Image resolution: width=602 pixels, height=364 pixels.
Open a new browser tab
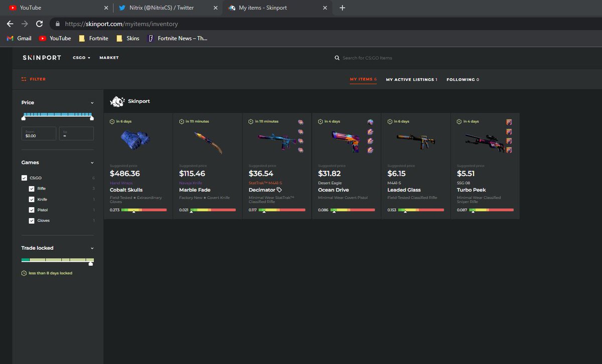342,8
